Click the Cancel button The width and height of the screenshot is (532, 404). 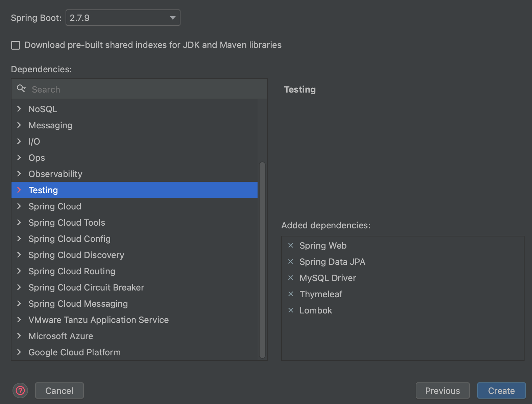point(59,390)
